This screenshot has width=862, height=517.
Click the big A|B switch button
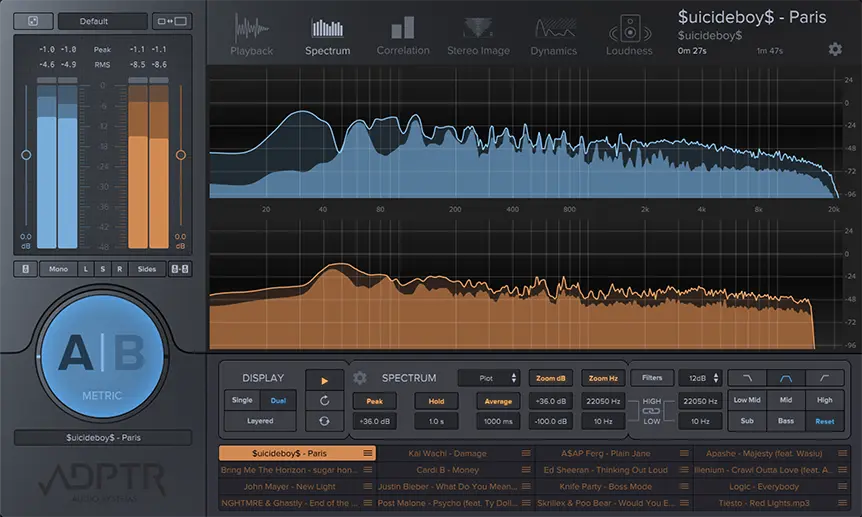click(x=102, y=356)
